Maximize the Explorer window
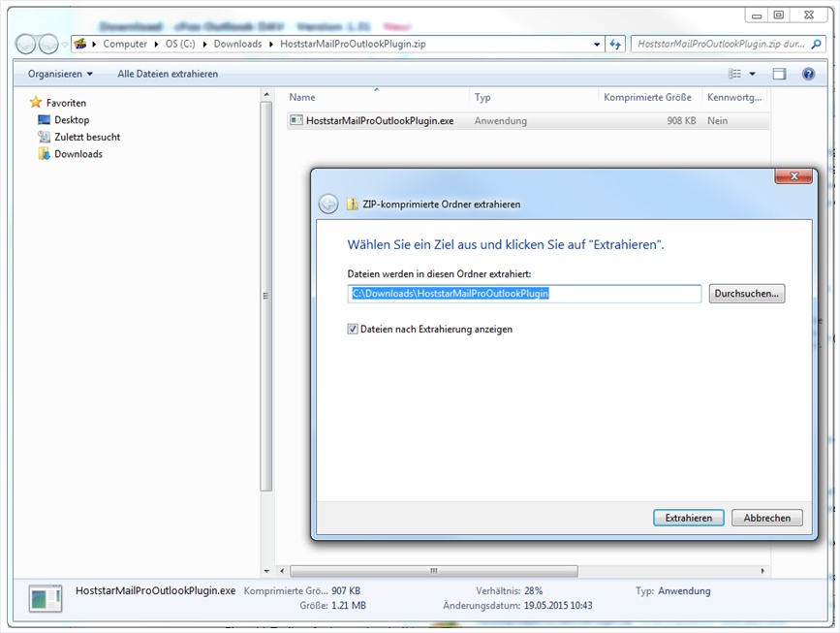 pyautogui.click(x=779, y=15)
